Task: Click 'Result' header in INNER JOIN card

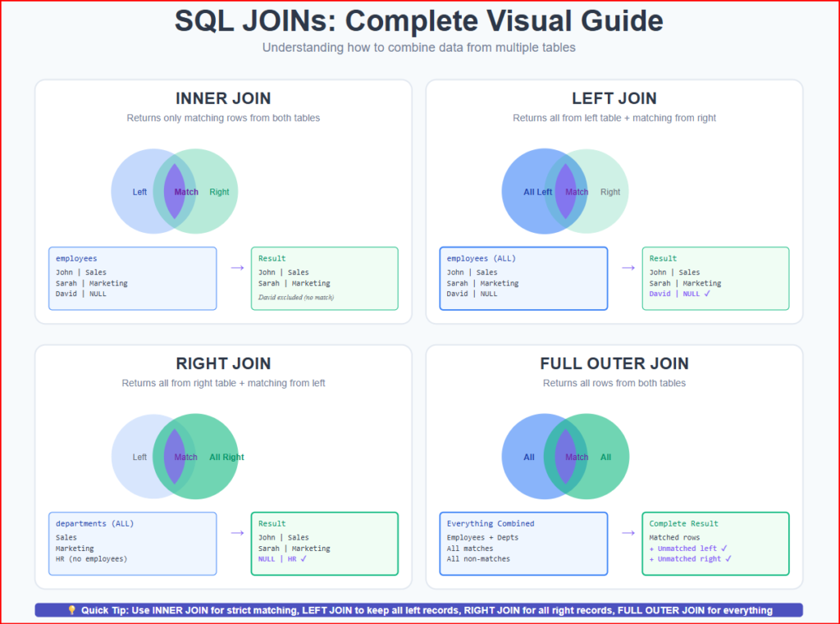Action: point(272,258)
